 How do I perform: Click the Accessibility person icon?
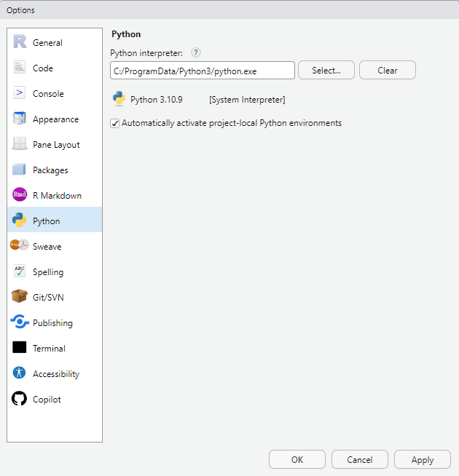coord(19,373)
